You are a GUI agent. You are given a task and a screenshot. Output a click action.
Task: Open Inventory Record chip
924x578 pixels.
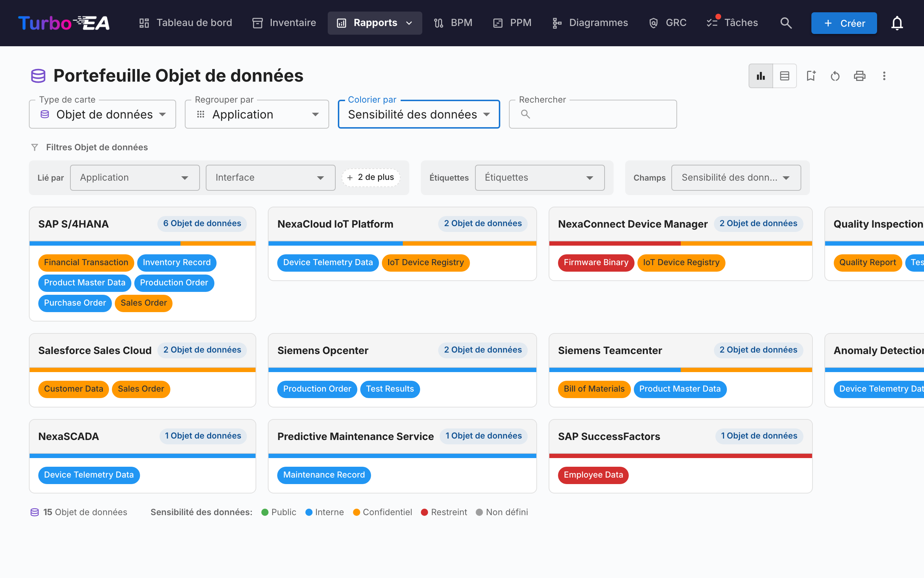pos(176,263)
